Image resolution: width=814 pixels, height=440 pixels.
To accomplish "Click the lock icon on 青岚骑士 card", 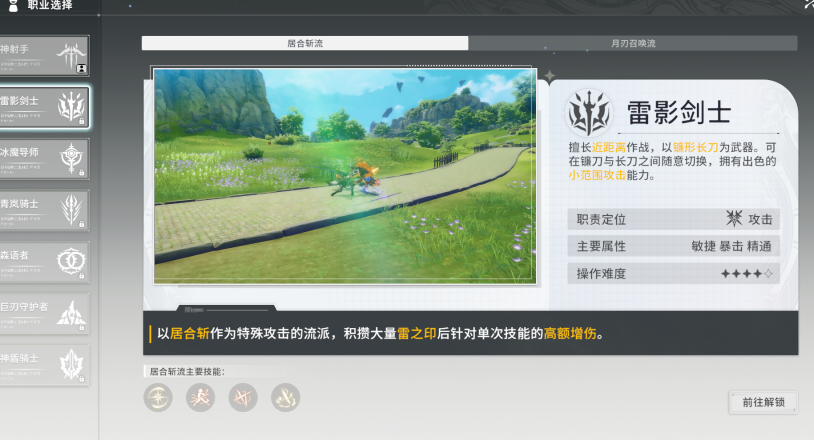I will click(x=82, y=224).
